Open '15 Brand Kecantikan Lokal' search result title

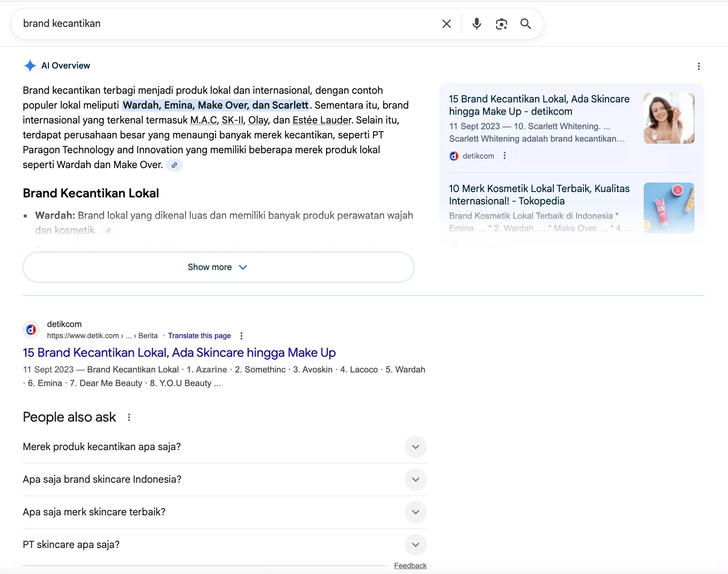(179, 353)
